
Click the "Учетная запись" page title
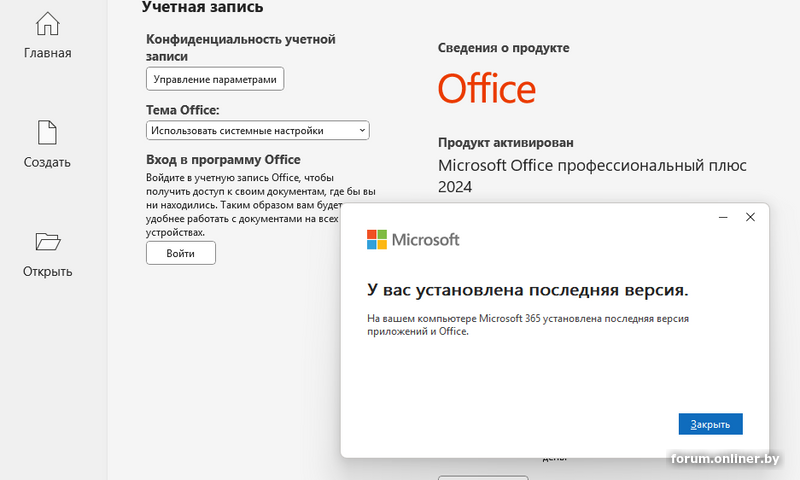(x=203, y=7)
